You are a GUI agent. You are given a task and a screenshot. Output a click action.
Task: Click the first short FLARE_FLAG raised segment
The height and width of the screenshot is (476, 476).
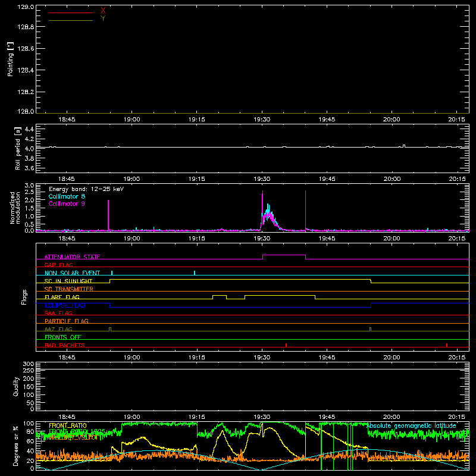[220, 295]
